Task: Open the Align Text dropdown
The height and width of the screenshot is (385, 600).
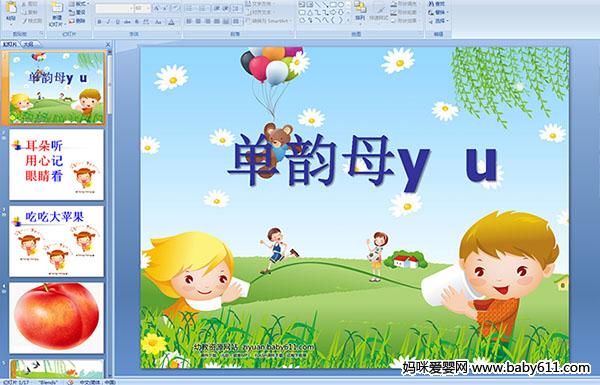Action: (261, 12)
